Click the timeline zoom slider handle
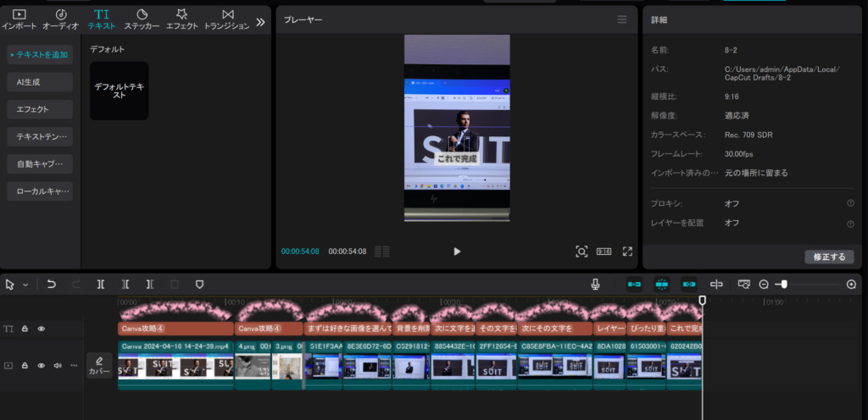Screen dimensions: 868x420 click(784, 285)
